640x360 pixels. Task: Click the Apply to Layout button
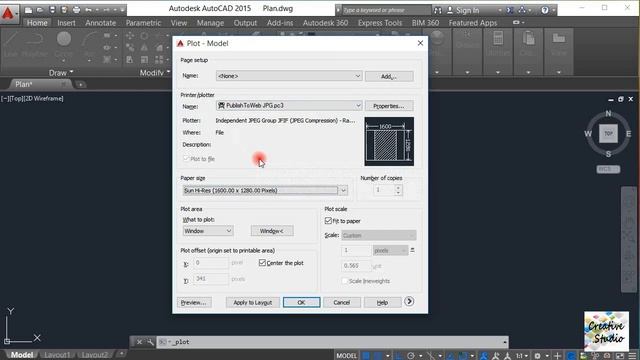coord(253,302)
